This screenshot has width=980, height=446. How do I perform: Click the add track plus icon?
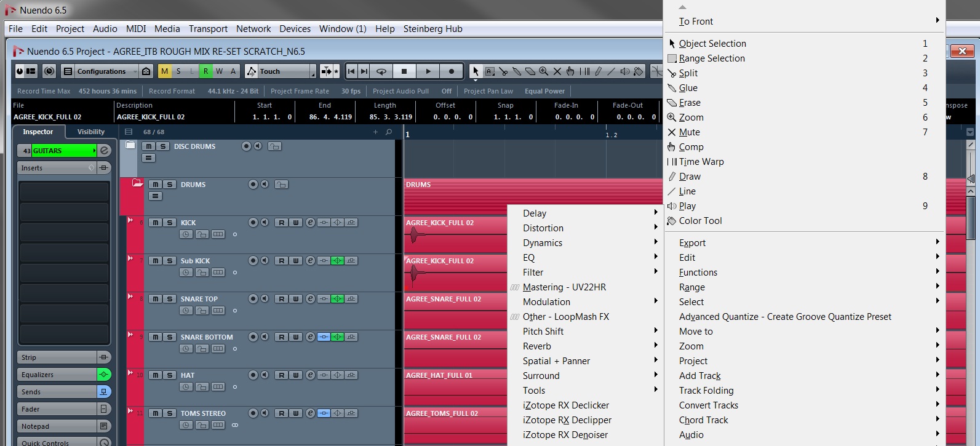[x=375, y=132]
